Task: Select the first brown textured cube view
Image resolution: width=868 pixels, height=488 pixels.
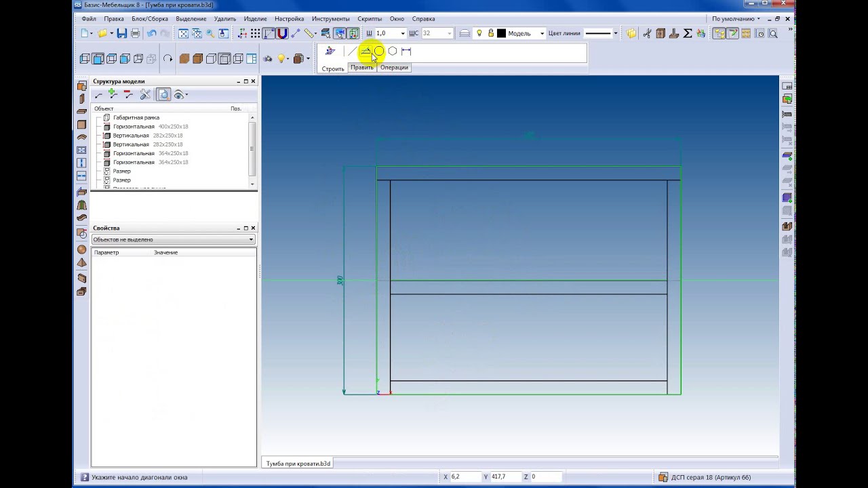Action: point(184,59)
